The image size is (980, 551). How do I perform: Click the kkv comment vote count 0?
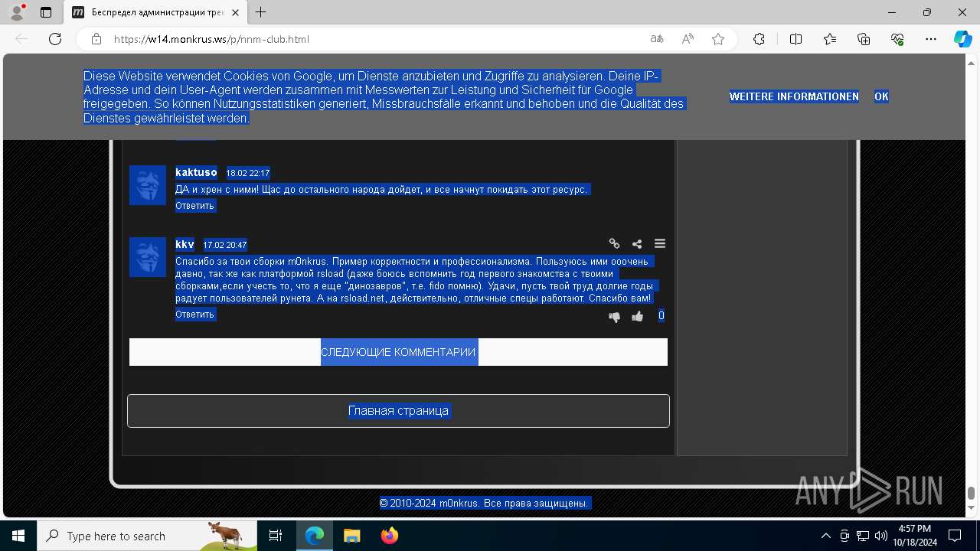coord(661,316)
